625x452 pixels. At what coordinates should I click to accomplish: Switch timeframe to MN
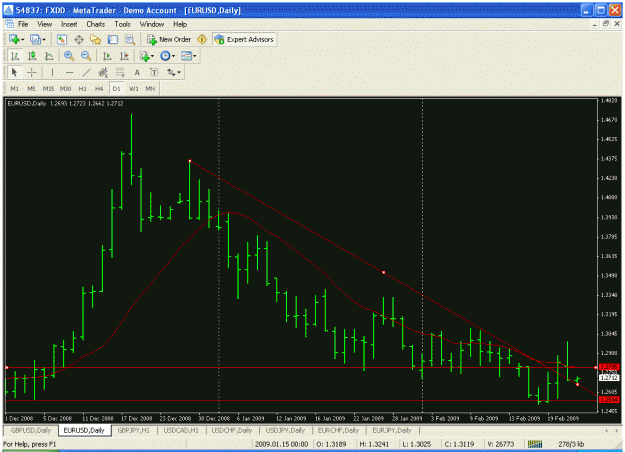(150, 88)
